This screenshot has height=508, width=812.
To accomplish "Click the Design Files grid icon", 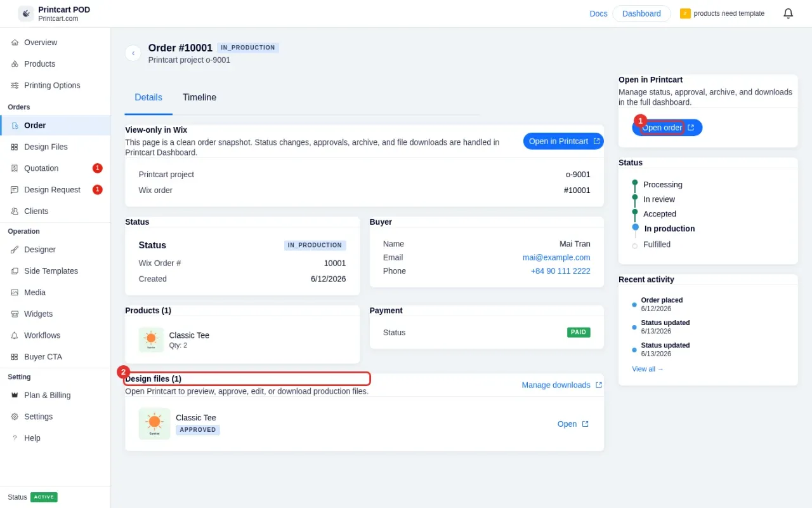I will click(15, 147).
